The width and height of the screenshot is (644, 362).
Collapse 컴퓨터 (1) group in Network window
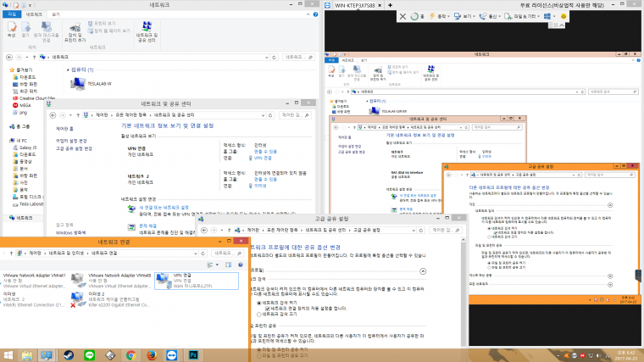tap(68, 70)
